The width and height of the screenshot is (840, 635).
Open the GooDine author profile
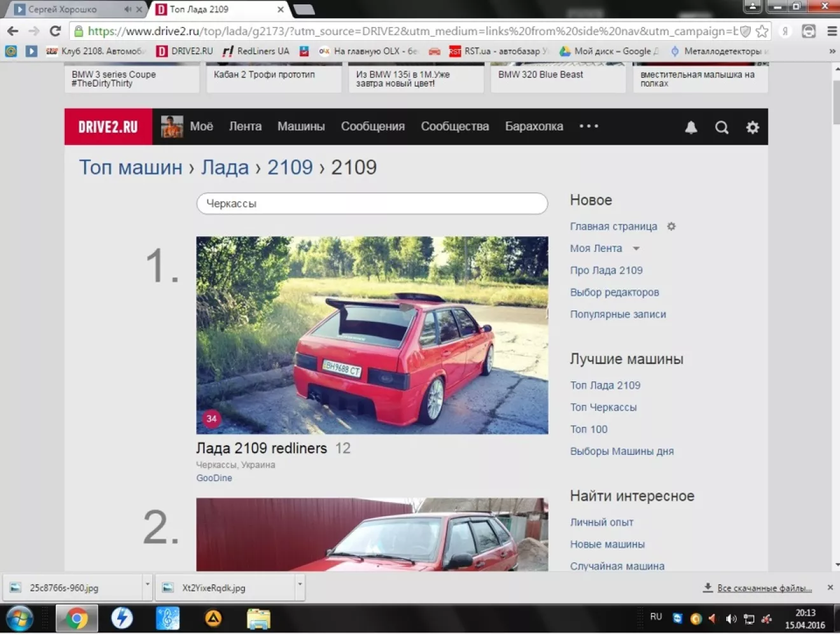pos(214,478)
